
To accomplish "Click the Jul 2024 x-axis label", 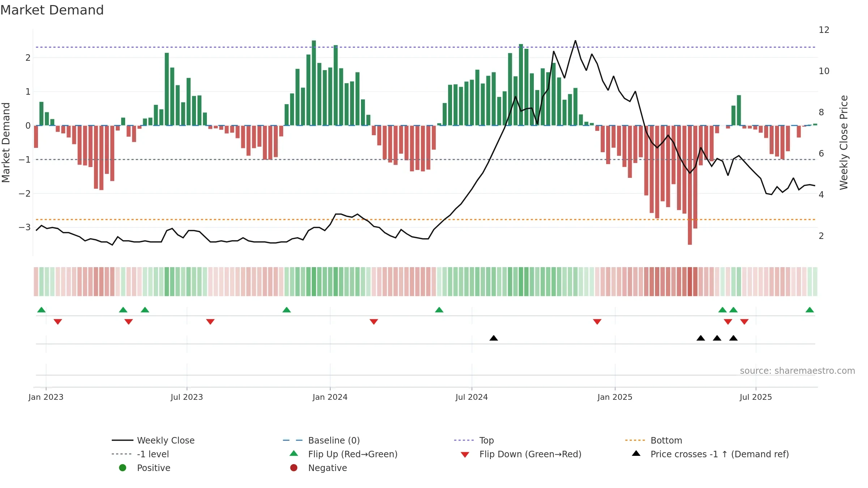I will (x=472, y=397).
